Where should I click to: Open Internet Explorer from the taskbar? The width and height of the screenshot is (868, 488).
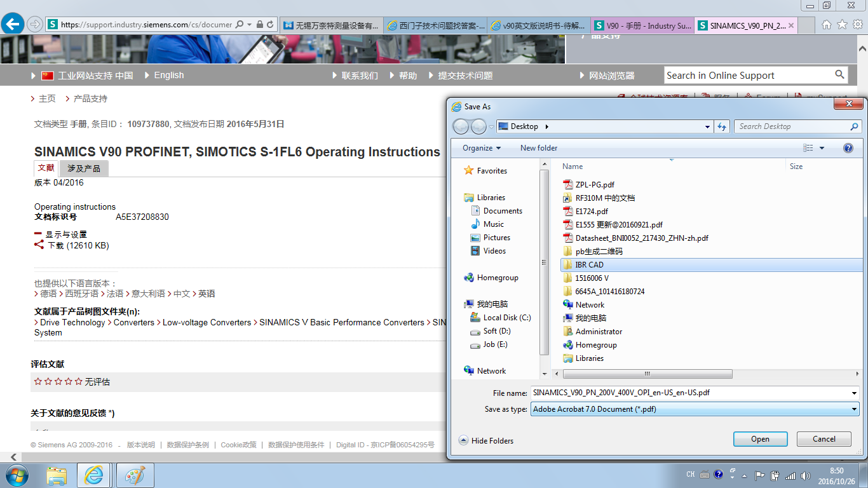(94, 475)
